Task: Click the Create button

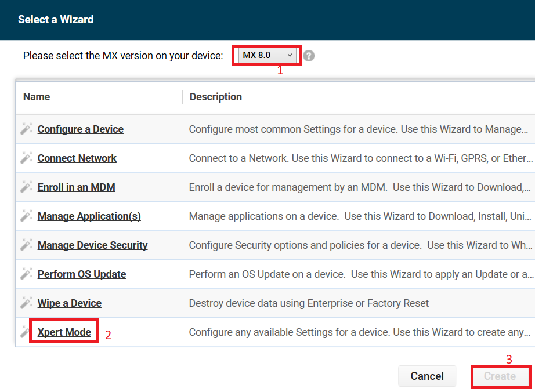Action: (500, 376)
